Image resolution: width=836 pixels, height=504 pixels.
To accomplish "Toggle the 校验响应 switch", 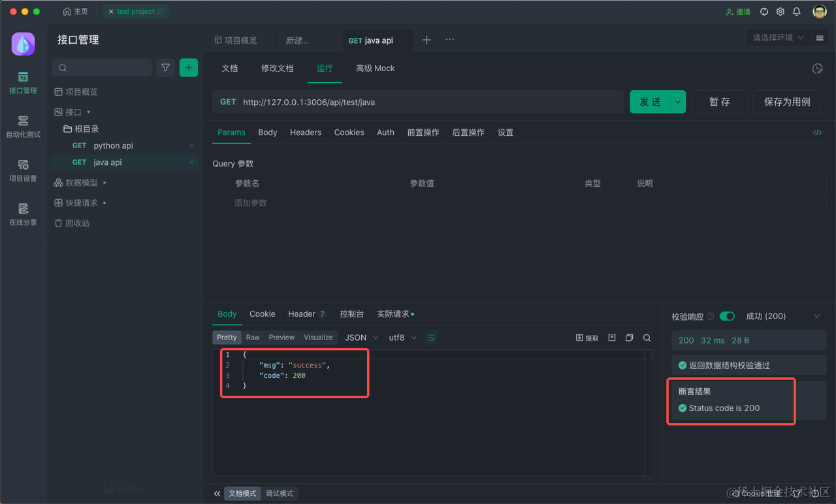I will tap(727, 316).
